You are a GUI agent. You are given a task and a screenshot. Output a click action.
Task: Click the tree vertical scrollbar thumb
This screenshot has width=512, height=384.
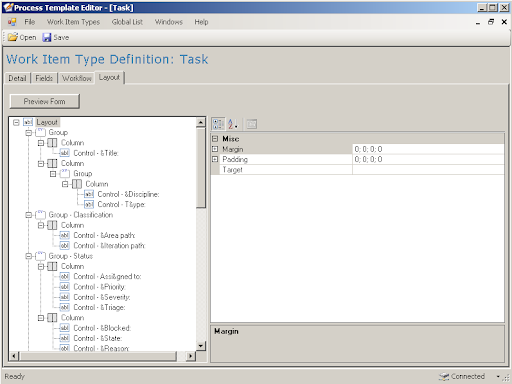(201, 168)
